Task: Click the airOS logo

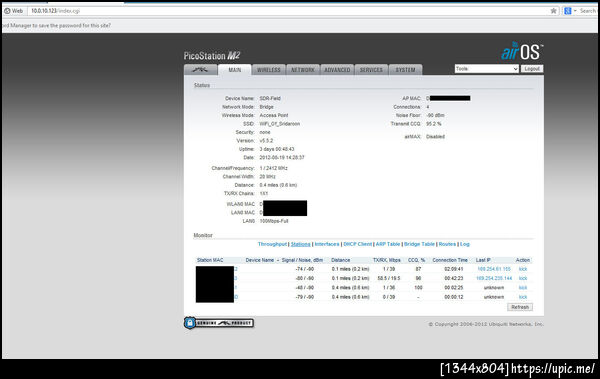Action: pyautogui.click(x=522, y=51)
